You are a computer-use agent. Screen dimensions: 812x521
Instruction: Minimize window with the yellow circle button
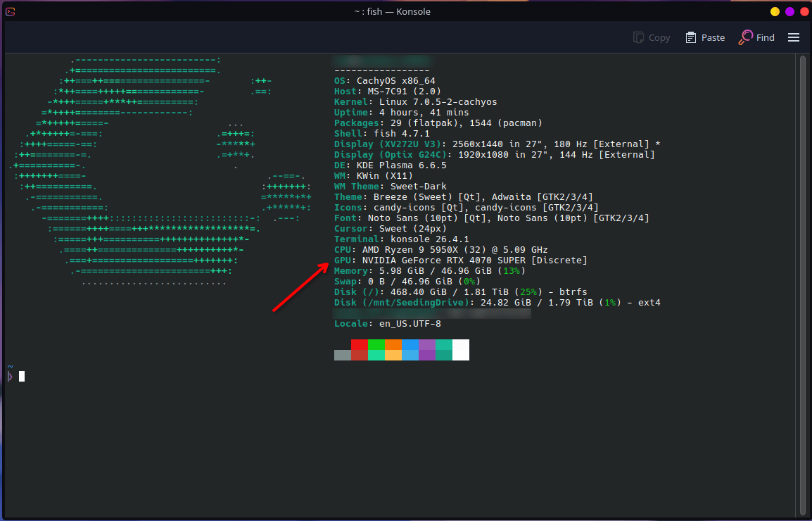point(775,11)
